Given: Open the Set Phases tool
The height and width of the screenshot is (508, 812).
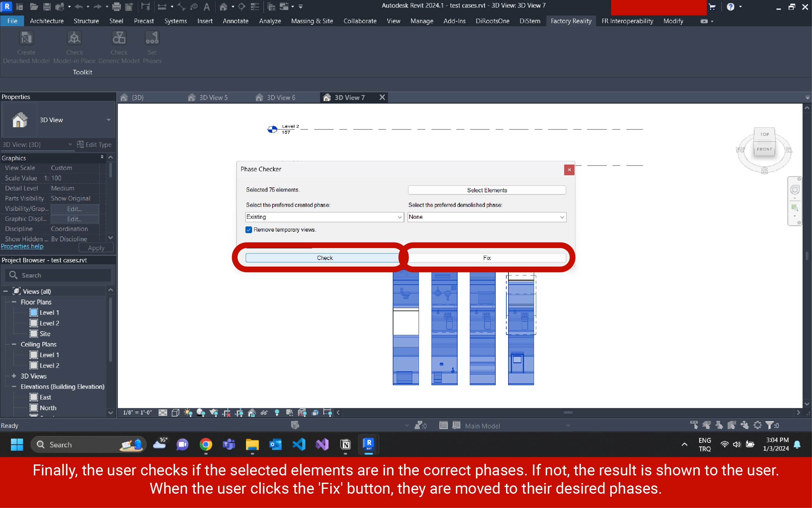Looking at the screenshot, I should (x=152, y=47).
